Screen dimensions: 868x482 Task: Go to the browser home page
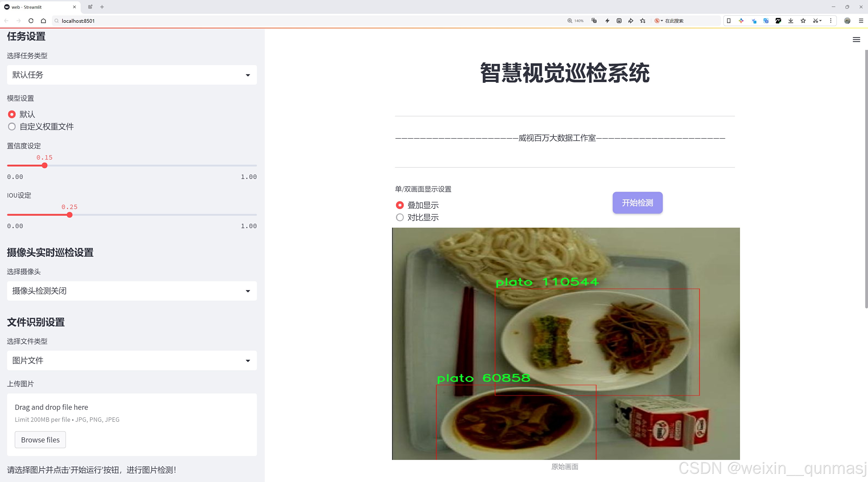43,21
